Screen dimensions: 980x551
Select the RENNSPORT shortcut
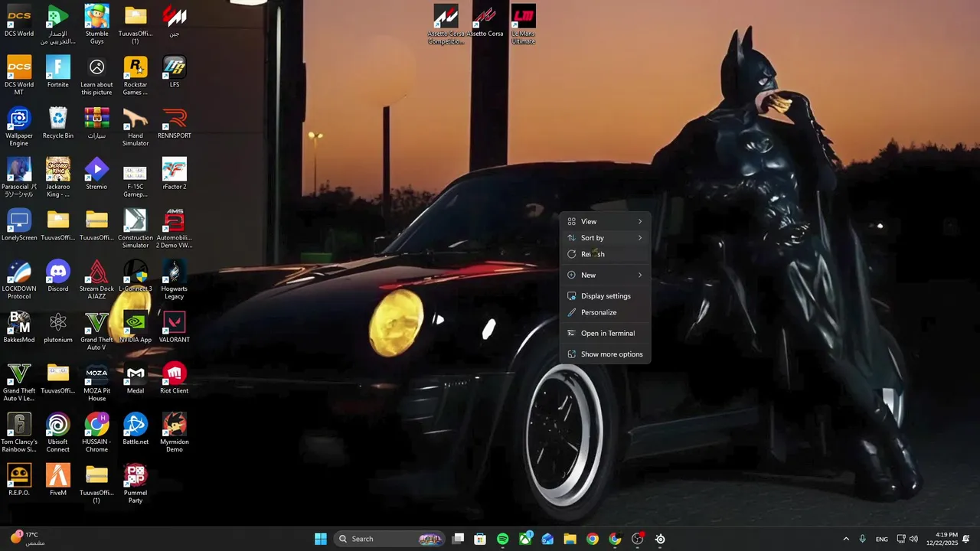pos(175,122)
